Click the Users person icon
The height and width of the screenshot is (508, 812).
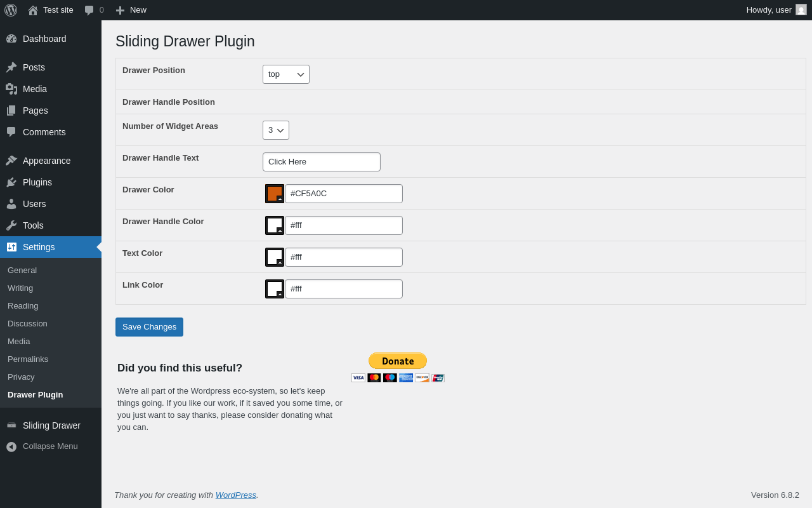pyautogui.click(x=11, y=204)
